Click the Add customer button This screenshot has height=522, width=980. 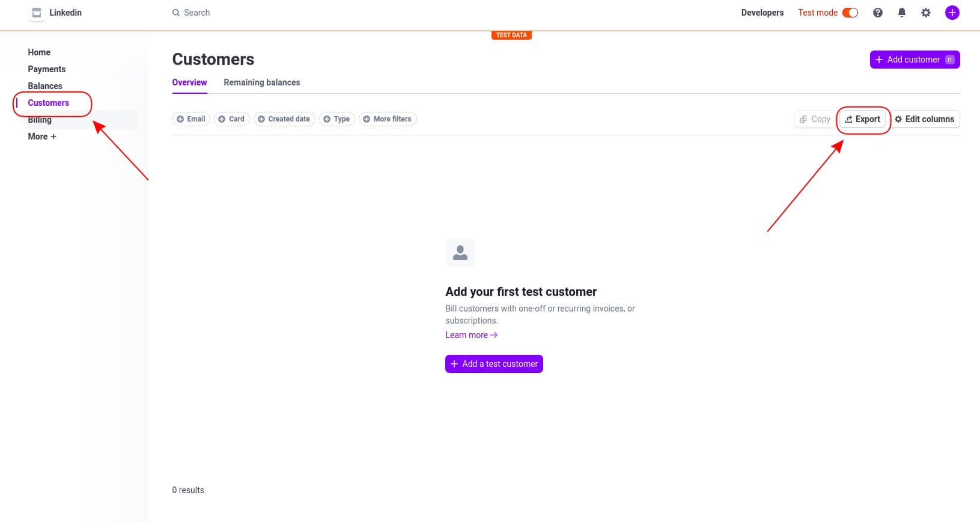tap(915, 60)
